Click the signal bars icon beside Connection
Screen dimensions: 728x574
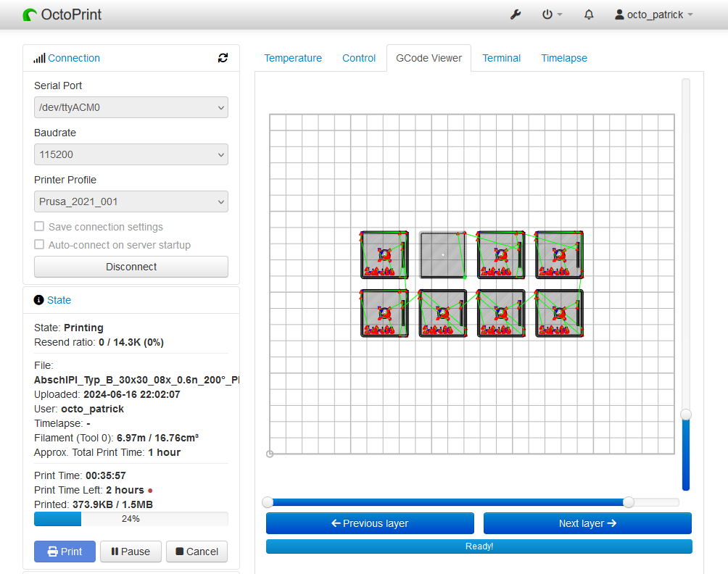(x=39, y=58)
